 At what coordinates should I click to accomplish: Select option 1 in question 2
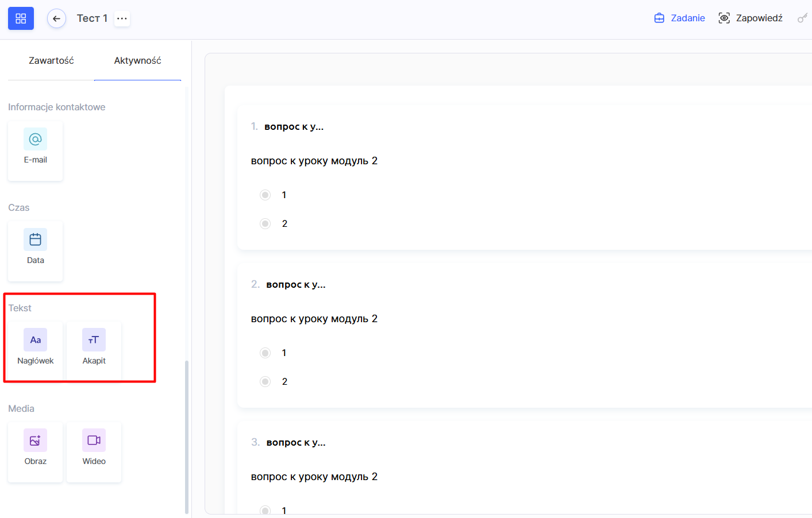(265, 353)
